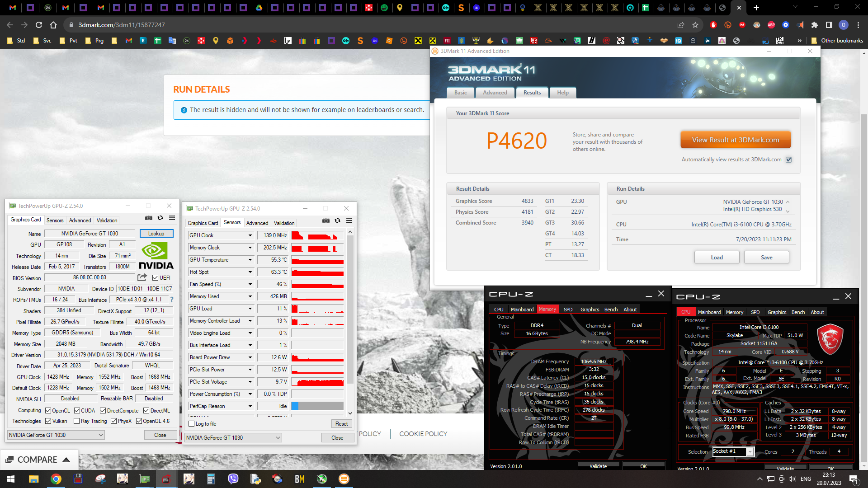This screenshot has height=488, width=868.
Task: Expand the COMPARE panel at page bottom
Action: click(x=38, y=460)
